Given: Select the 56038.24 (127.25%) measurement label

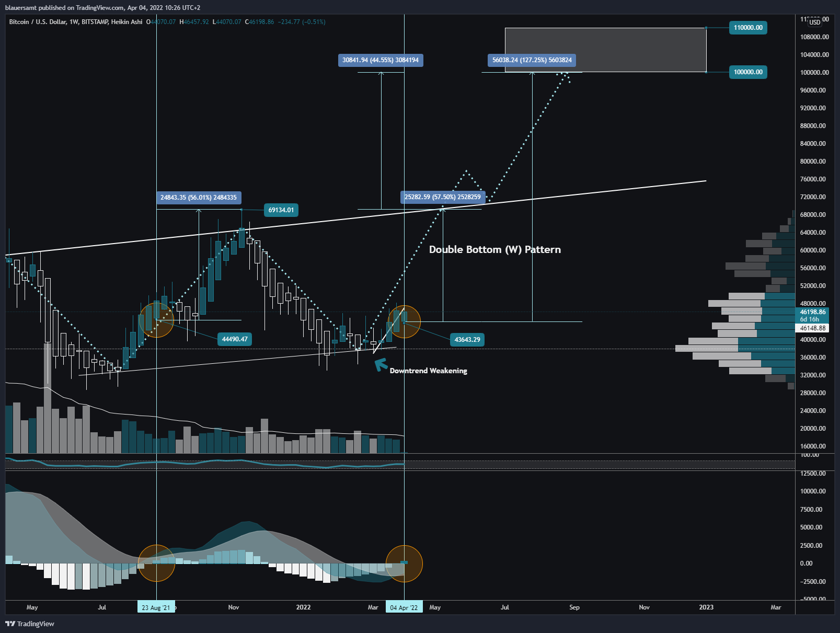Looking at the screenshot, I should [x=532, y=60].
